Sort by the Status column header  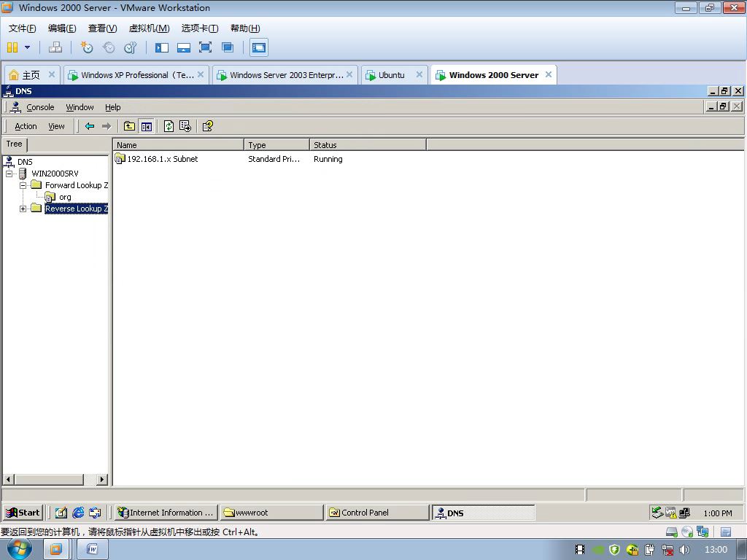(x=368, y=145)
